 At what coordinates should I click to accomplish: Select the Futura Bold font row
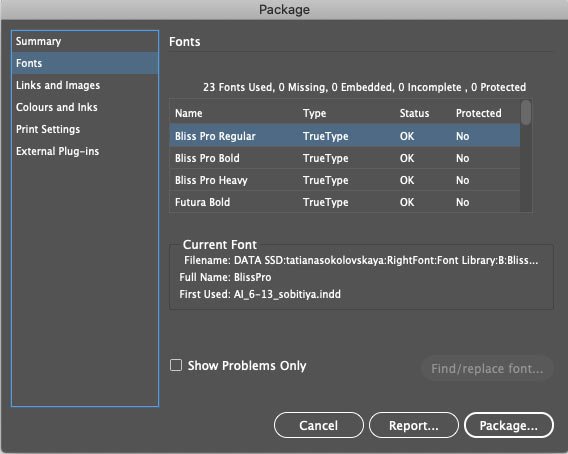tap(345, 202)
